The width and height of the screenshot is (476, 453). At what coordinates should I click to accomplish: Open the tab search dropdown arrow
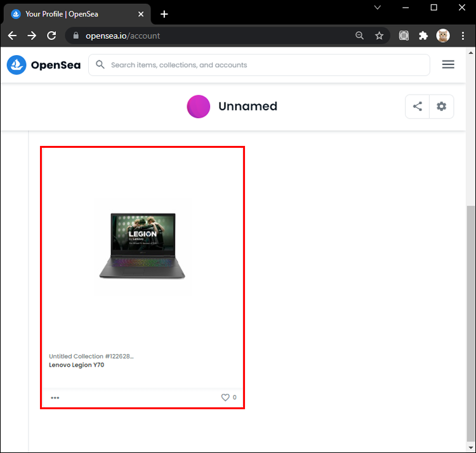[x=378, y=8]
